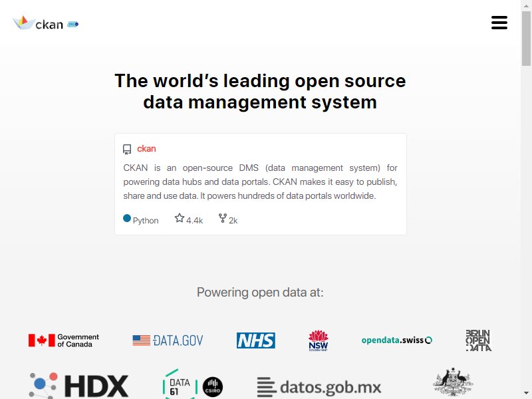This screenshot has height=399, width=532.
Task: Click the page heading about open source
Action: pyautogui.click(x=260, y=91)
